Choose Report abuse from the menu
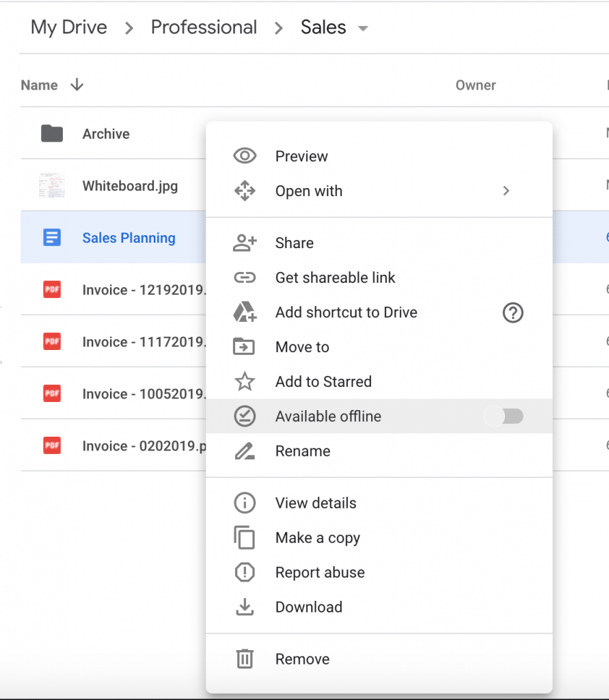 click(319, 573)
